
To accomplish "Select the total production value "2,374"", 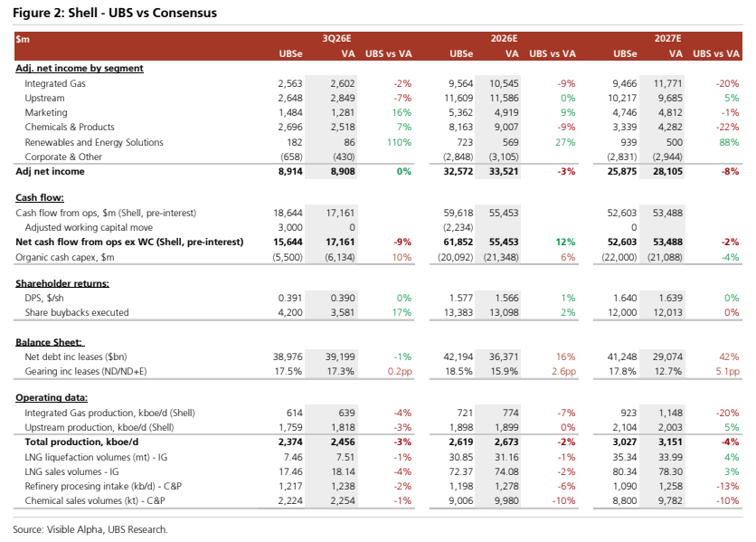I will pos(290,442).
